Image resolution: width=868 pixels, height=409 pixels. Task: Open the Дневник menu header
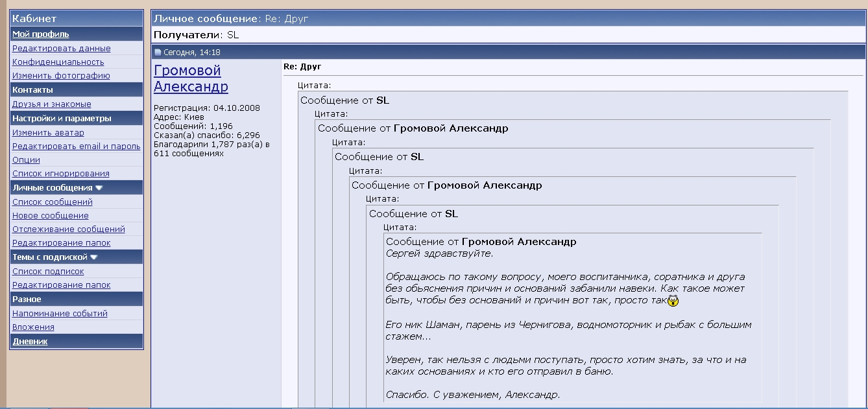30,342
